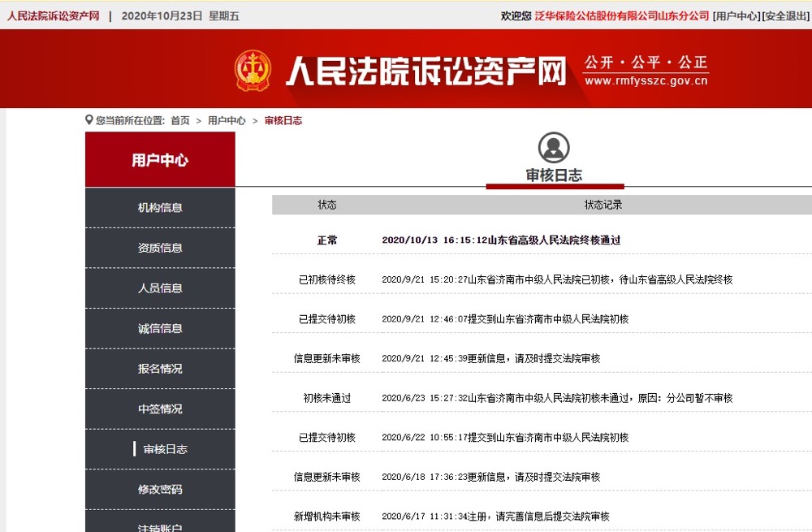The image size is (812, 532).
Task: Click 用户中心 in breadcrumb path
Action: coord(227,121)
